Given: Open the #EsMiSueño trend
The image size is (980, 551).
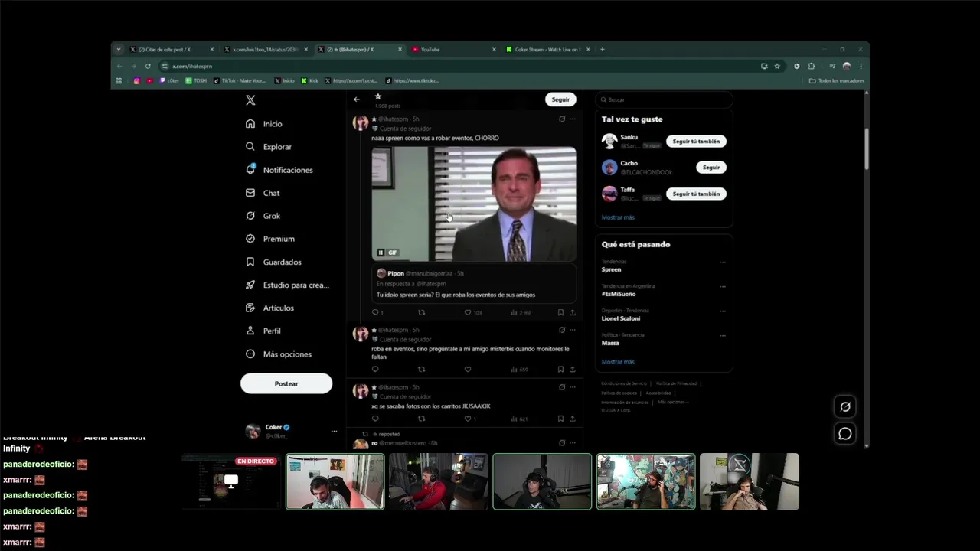Looking at the screenshot, I should [x=619, y=294].
